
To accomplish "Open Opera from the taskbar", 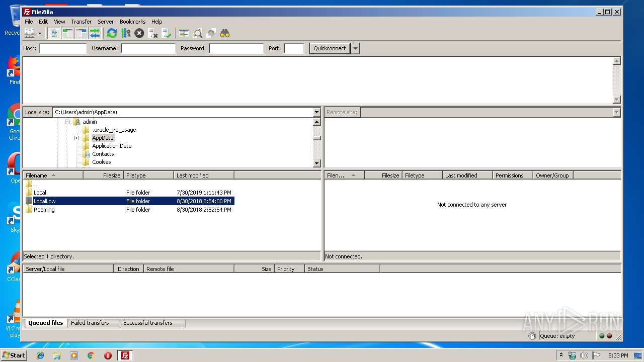I will tap(108, 355).
